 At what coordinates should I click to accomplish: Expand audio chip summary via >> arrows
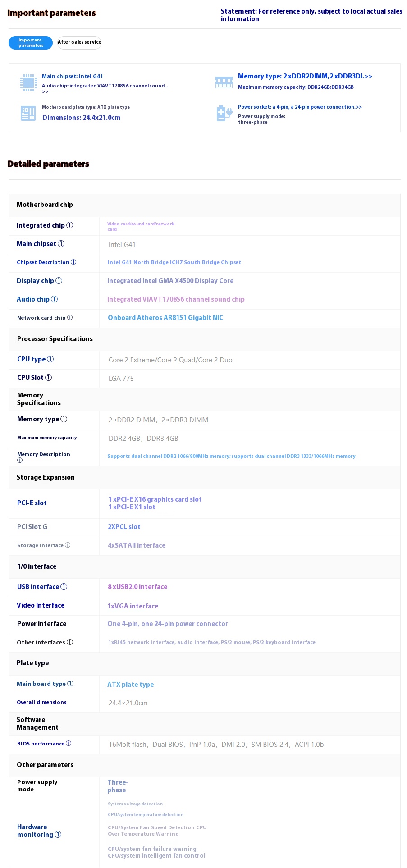pyautogui.click(x=45, y=92)
